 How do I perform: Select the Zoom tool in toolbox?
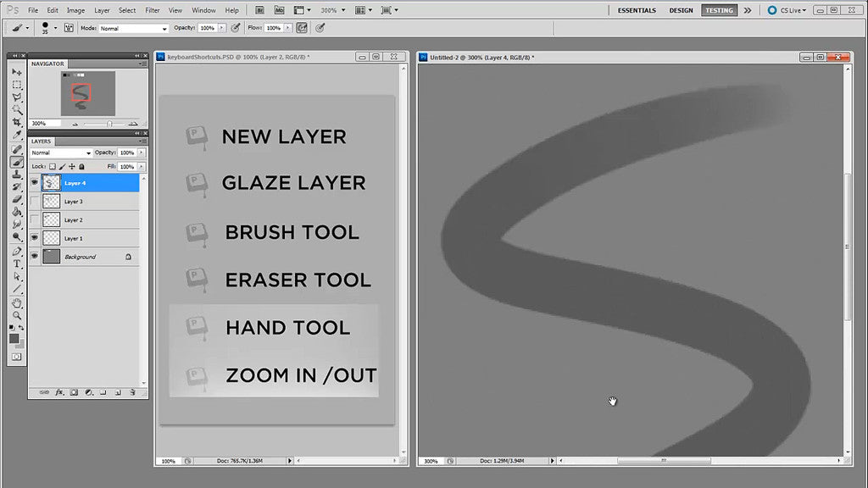[x=17, y=315]
